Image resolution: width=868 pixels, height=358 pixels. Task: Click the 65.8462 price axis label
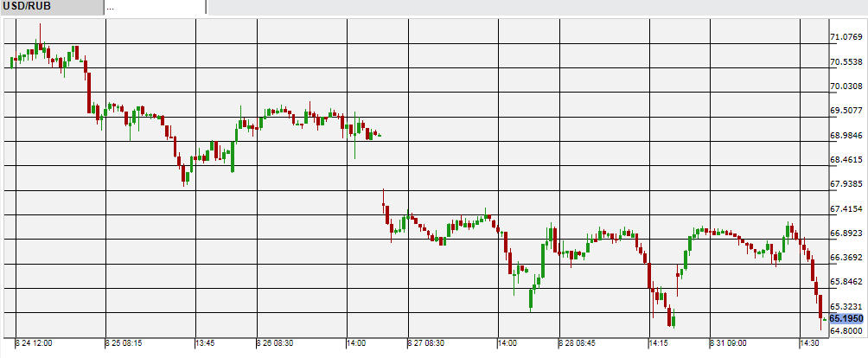(846, 282)
